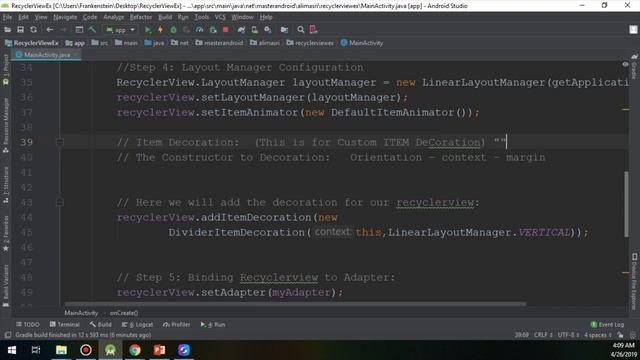Click the onCreate() breadcrumb below editor
Screen dimensions: 640x360
(x=124, y=313)
